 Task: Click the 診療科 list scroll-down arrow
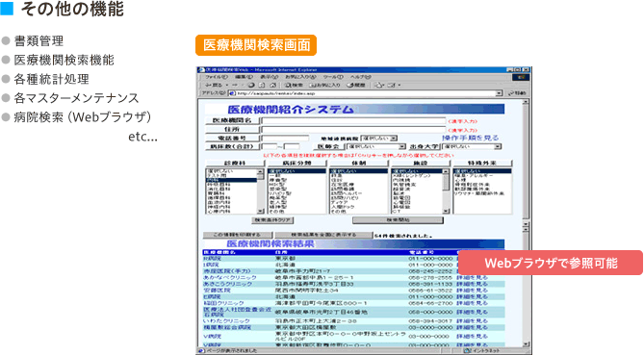tap(261, 211)
